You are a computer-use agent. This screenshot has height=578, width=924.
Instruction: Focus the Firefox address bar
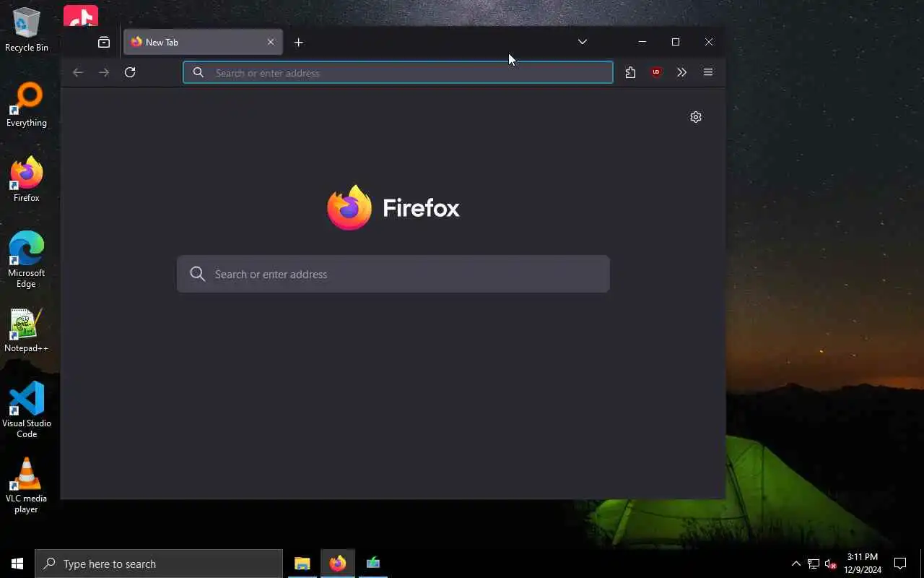pos(398,72)
